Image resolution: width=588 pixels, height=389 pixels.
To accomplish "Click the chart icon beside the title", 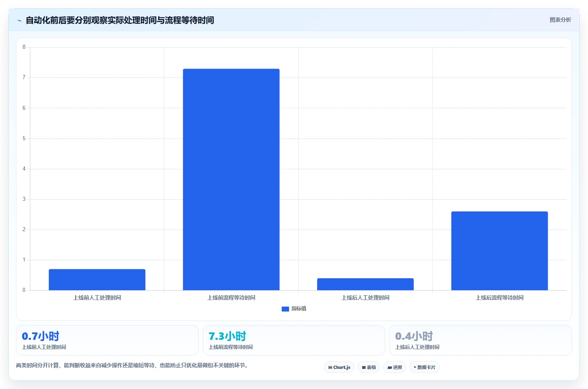I will 19,20.
